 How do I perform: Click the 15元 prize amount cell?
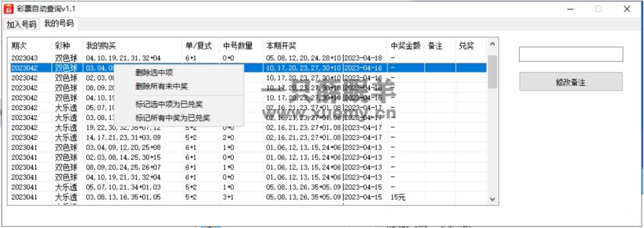click(x=398, y=198)
